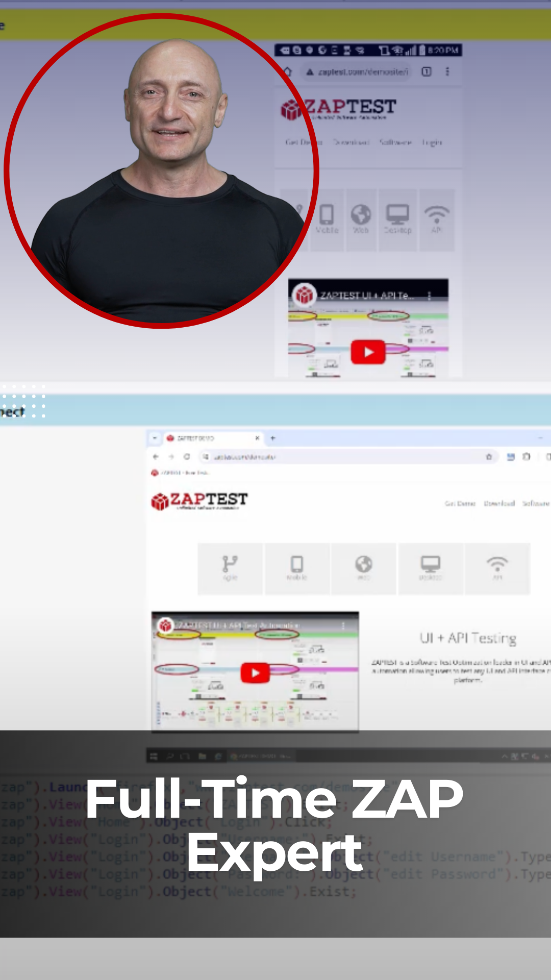Open the options menu on the desktop embedded video
Image resolution: width=551 pixels, height=980 pixels.
(x=343, y=625)
